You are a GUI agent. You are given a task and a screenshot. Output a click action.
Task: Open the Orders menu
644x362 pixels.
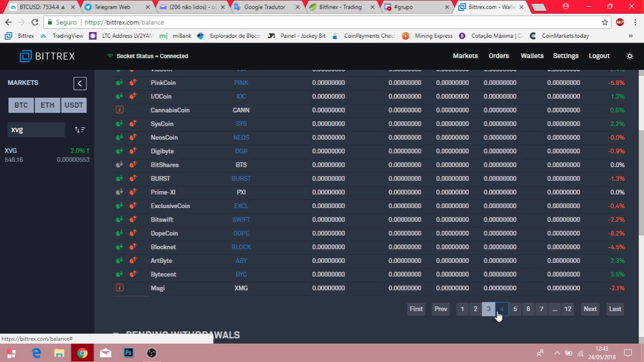coord(499,56)
